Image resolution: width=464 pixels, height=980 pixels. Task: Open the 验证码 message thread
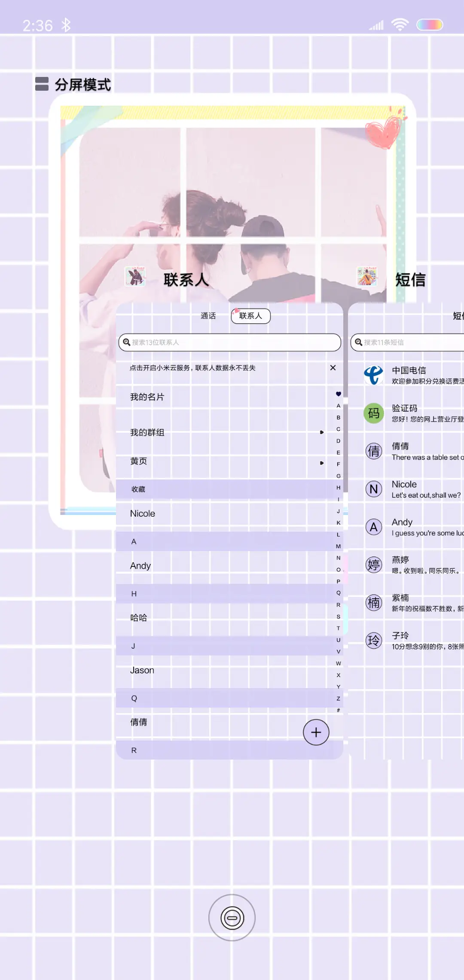coord(406,413)
